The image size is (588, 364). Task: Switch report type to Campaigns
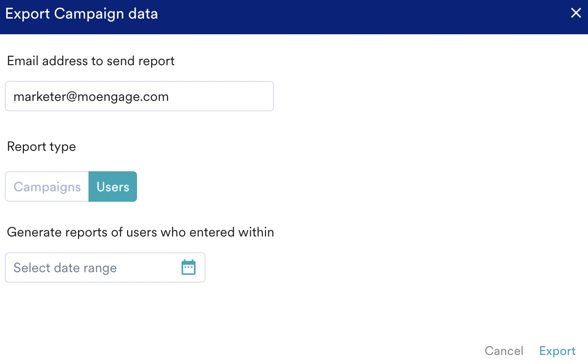(x=47, y=187)
